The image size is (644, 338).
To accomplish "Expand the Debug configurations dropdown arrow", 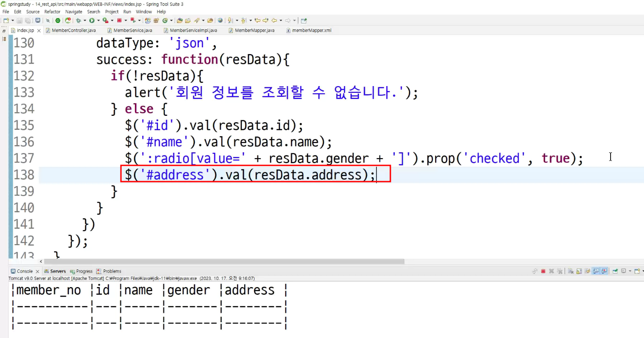I will click(85, 20).
